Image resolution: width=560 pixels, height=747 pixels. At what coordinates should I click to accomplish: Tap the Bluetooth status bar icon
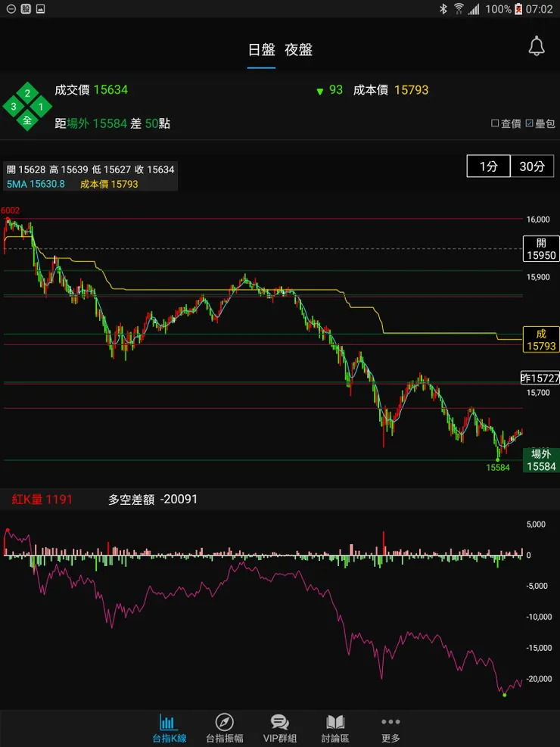coord(443,8)
